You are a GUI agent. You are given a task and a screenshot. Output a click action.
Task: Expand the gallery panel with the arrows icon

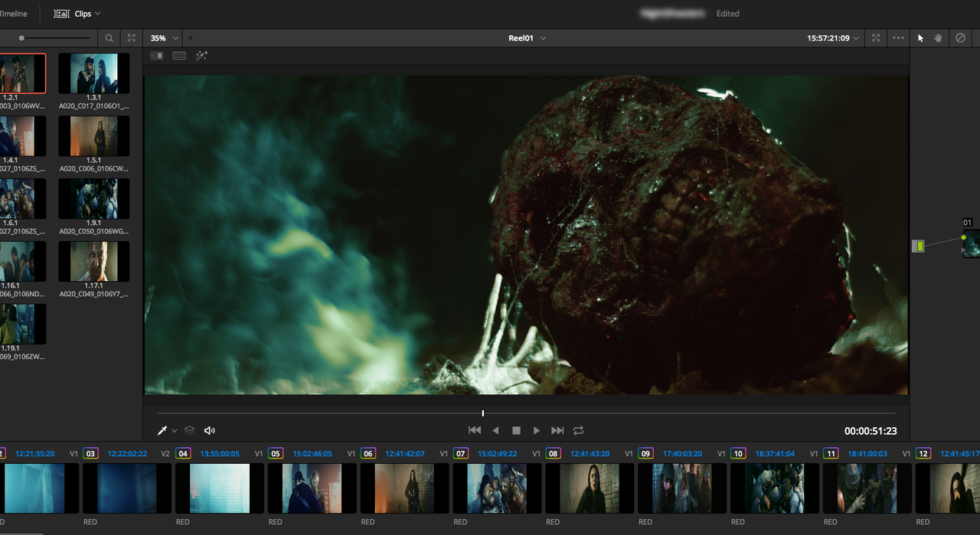tap(131, 38)
